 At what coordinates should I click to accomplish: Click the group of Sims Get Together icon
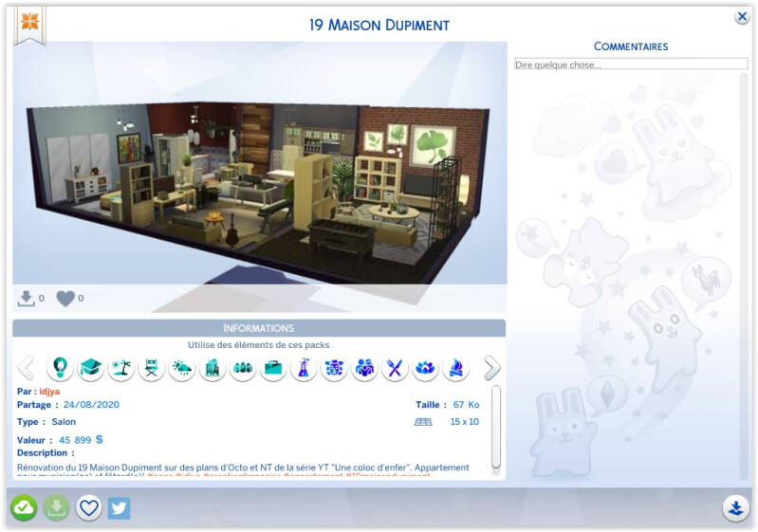click(243, 368)
